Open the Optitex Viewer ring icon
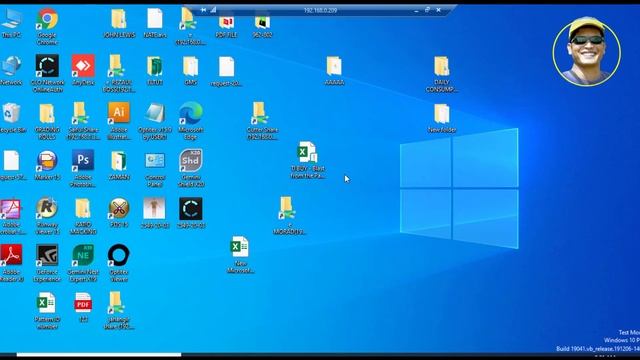Image resolution: width=640 pixels, height=360 pixels. [x=119, y=256]
